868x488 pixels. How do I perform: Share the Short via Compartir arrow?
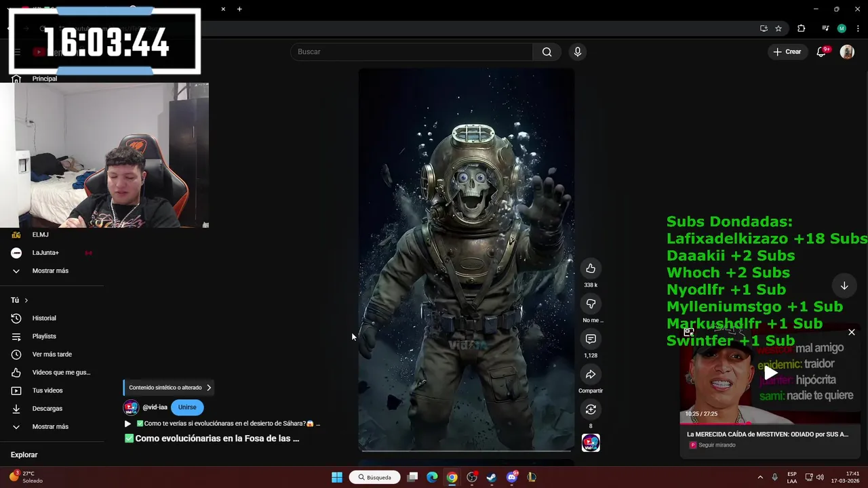(591, 374)
